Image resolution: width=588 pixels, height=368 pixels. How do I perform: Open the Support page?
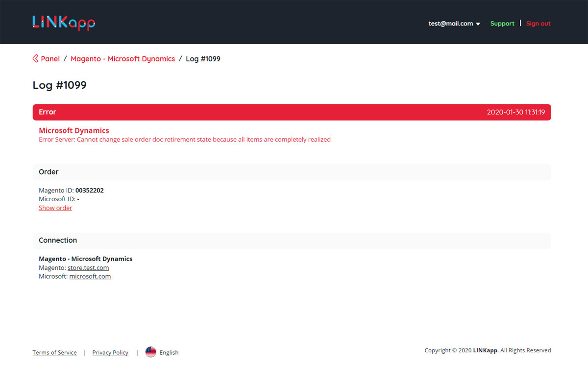(x=502, y=24)
